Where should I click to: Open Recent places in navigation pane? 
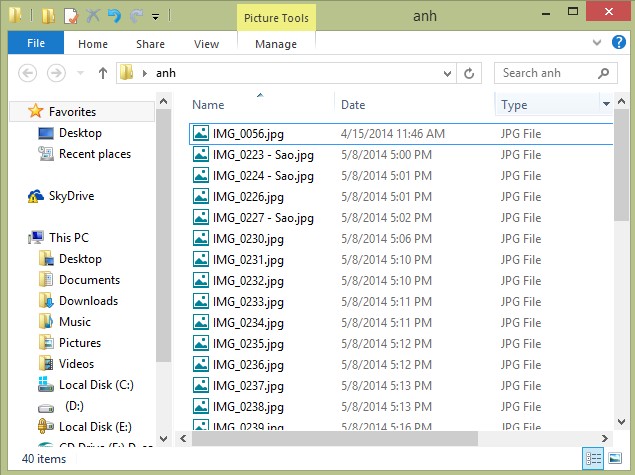95,154
